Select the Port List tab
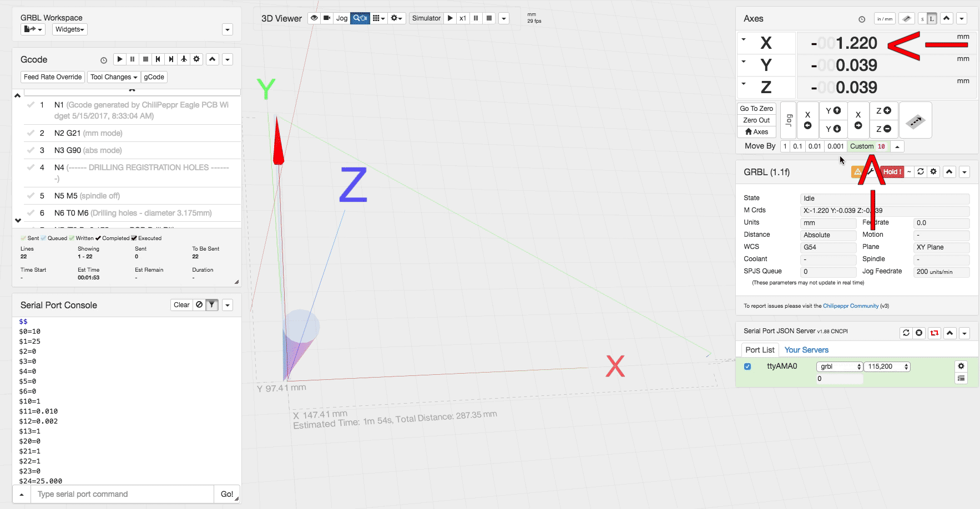Viewport: 980px width, 509px height. coord(760,350)
